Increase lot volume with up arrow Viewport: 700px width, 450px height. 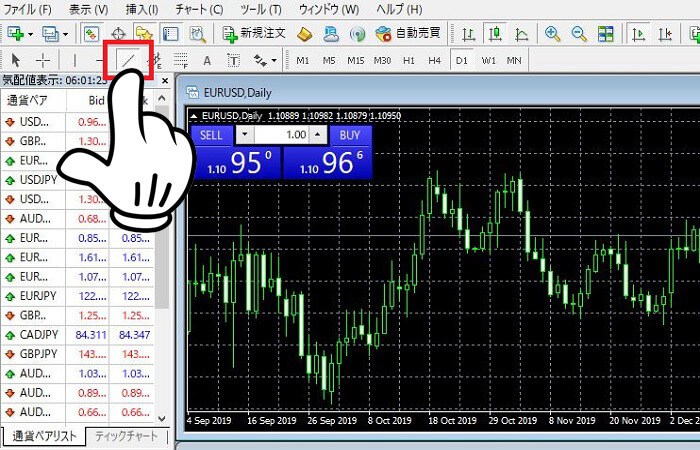tap(318, 134)
